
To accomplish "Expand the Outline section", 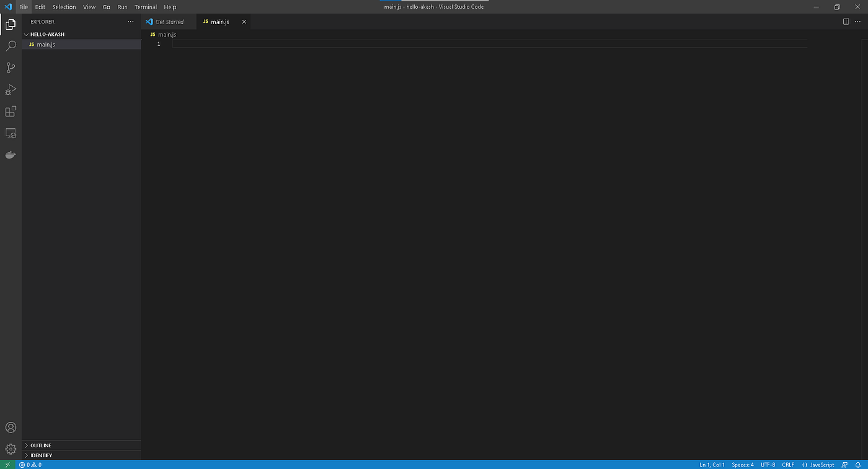I will click(81, 445).
